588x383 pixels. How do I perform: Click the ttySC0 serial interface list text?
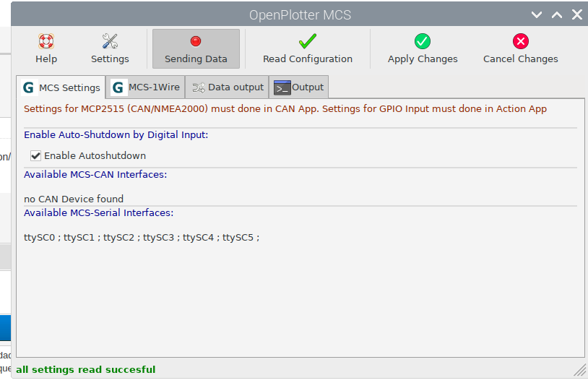[142, 238]
